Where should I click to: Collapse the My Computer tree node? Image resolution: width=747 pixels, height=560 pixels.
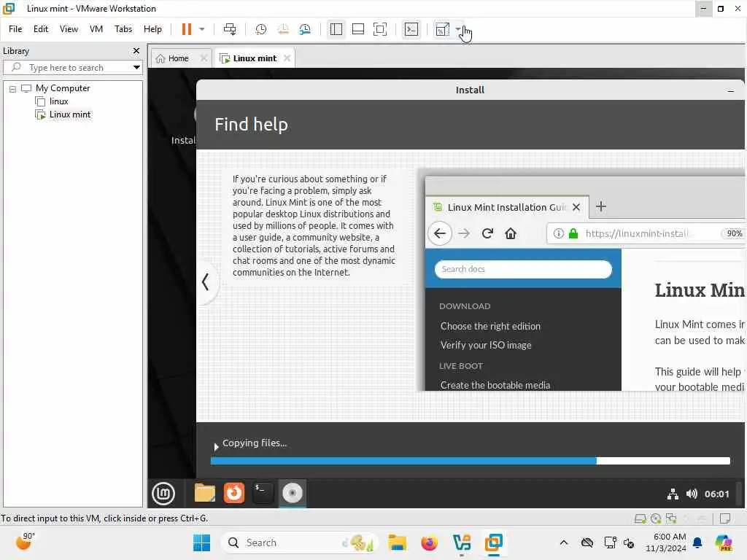tap(13, 88)
